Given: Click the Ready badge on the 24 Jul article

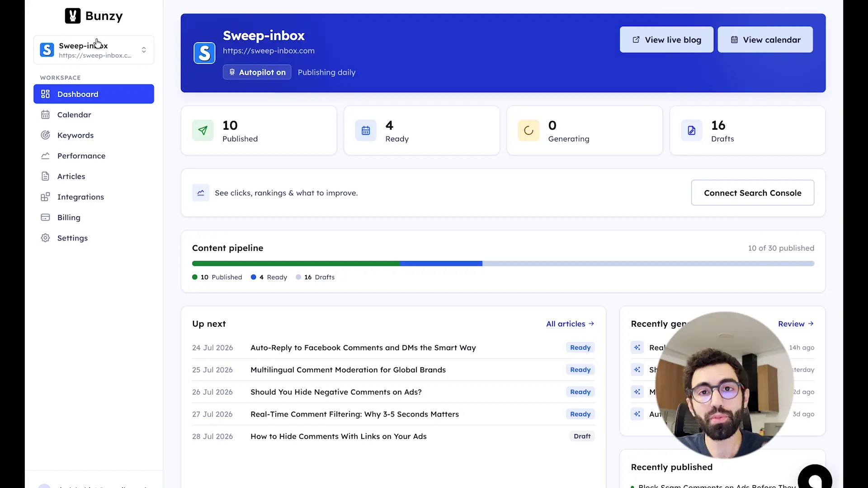Looking at the screenshot, I should (580, 347).
